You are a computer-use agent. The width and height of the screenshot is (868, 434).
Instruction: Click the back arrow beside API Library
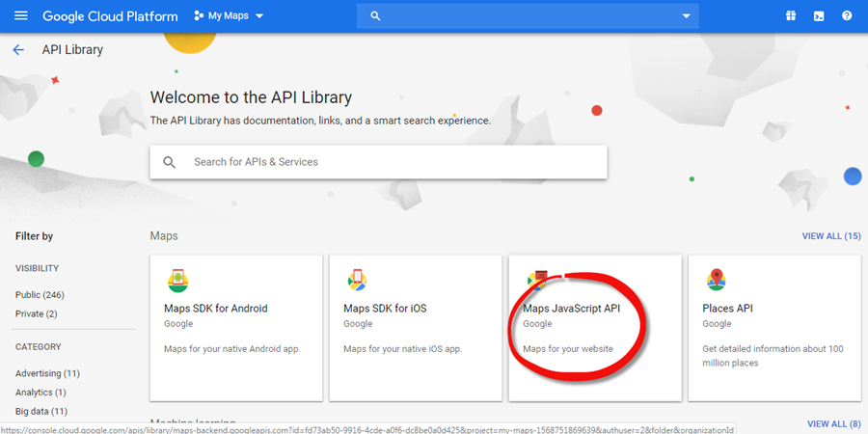click(18, 50)
